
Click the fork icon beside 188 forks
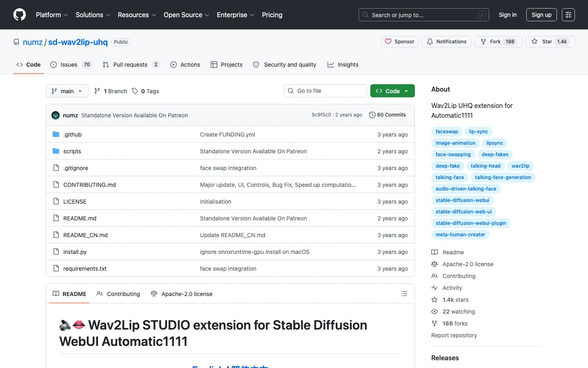[434, 323]
